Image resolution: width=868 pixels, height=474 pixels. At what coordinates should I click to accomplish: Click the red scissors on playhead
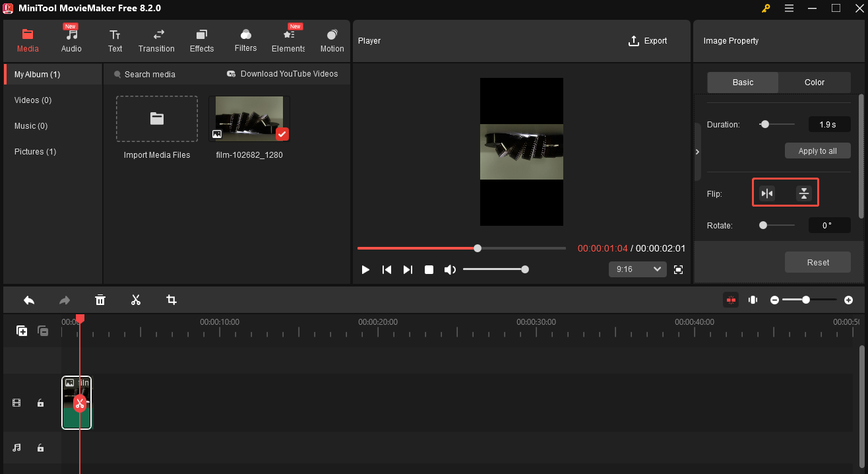[80, 403]
